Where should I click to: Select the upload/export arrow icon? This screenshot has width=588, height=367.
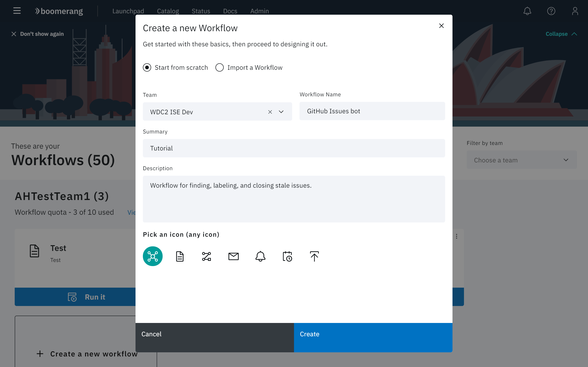click(x=315, y=256)
